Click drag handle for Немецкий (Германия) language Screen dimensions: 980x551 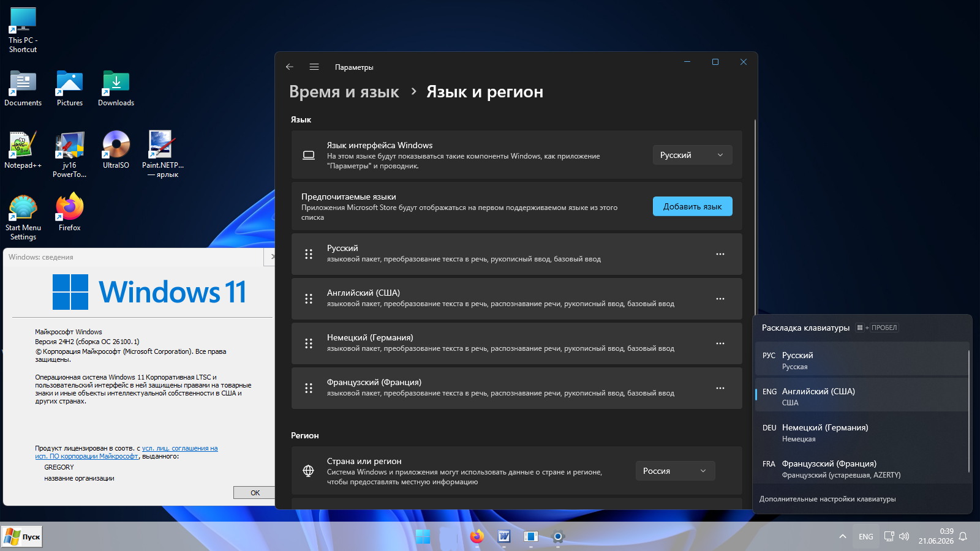click(309, 343)
